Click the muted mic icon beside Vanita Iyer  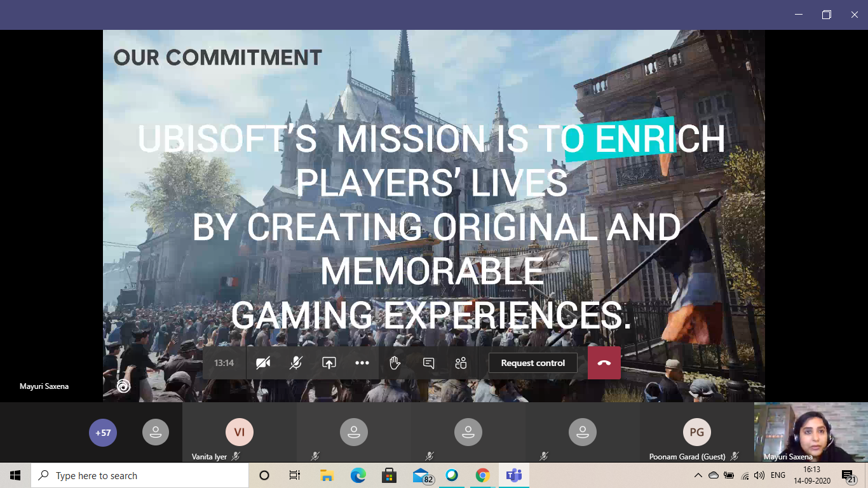point(236,456)
